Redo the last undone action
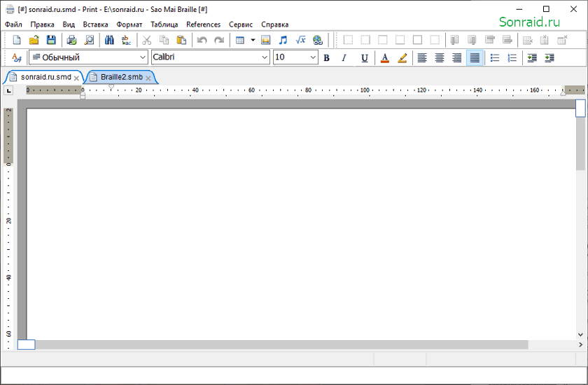The width and height of the screenshot is (588, 385). 219,40
